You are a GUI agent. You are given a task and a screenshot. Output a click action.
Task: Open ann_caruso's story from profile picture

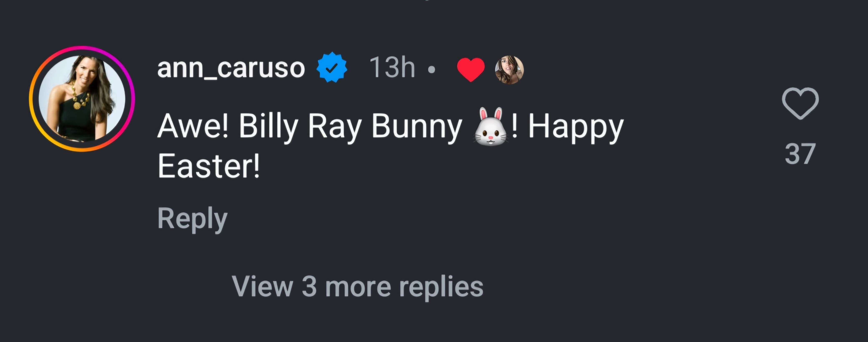point(82,99)
